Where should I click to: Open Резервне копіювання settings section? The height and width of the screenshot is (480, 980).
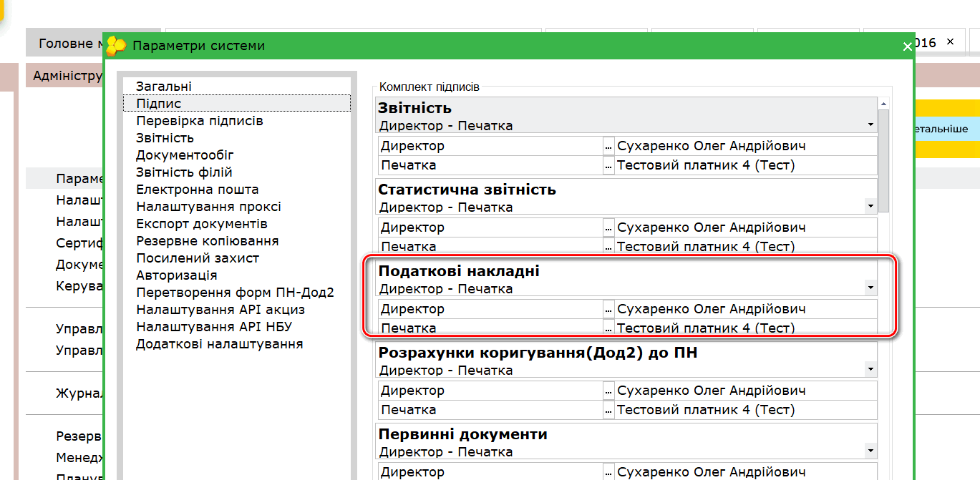[x=208, y=241]
